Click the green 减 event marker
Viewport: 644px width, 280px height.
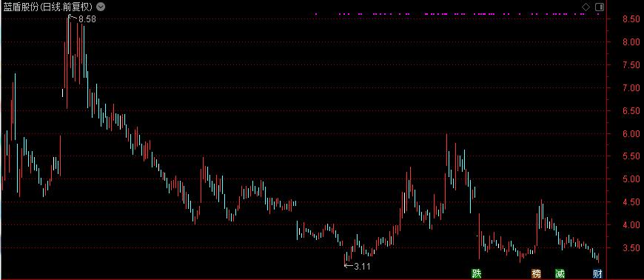560,273
